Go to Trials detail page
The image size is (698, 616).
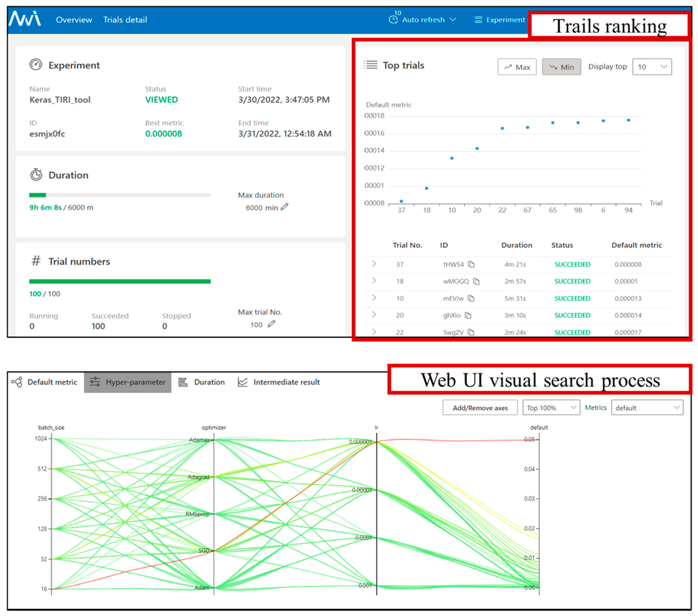coord(125,20)
